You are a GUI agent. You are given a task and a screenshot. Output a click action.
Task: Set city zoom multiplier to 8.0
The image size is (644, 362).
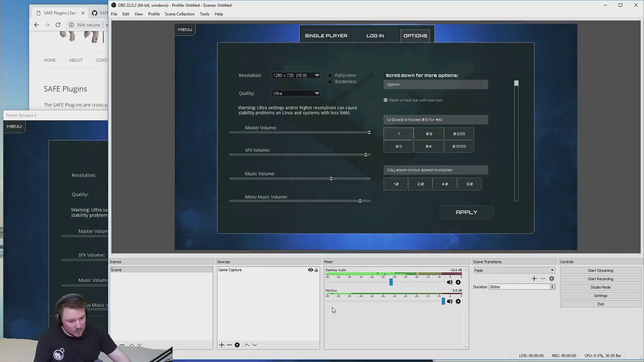[x=469, y=184]
